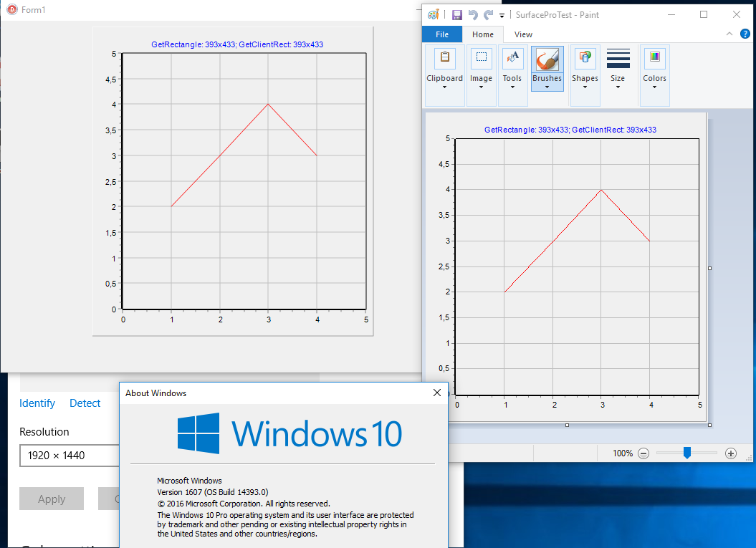This screenshot has width=756, height=548.
Task: Close the About Windows dialog
Action: pos(437,393)
